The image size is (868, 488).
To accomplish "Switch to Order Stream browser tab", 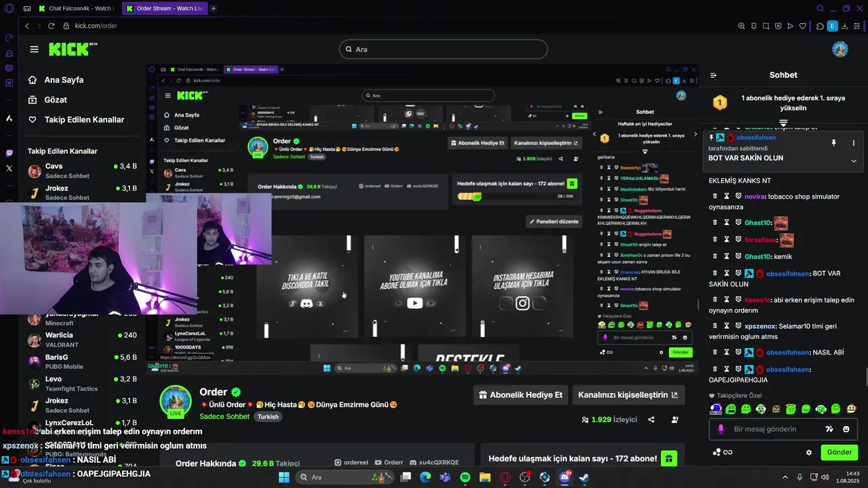I will pyautogui.click(x=165, y=9).
